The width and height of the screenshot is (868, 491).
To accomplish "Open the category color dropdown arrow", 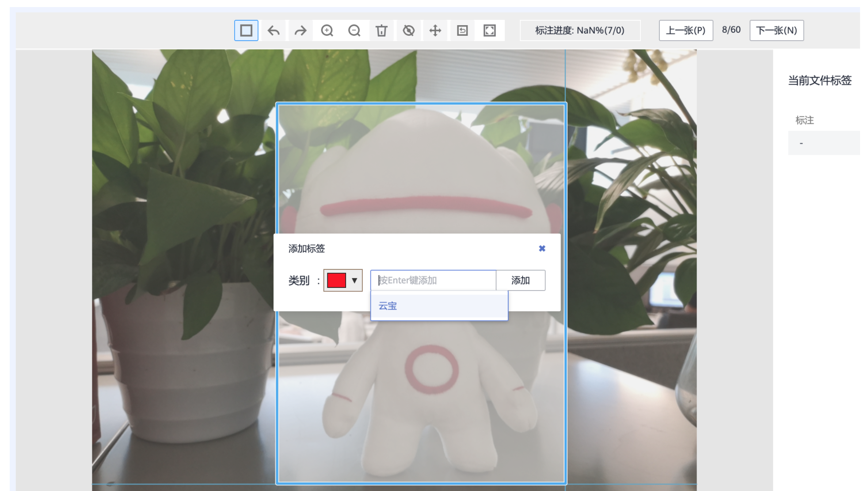I will click(354, 280).
